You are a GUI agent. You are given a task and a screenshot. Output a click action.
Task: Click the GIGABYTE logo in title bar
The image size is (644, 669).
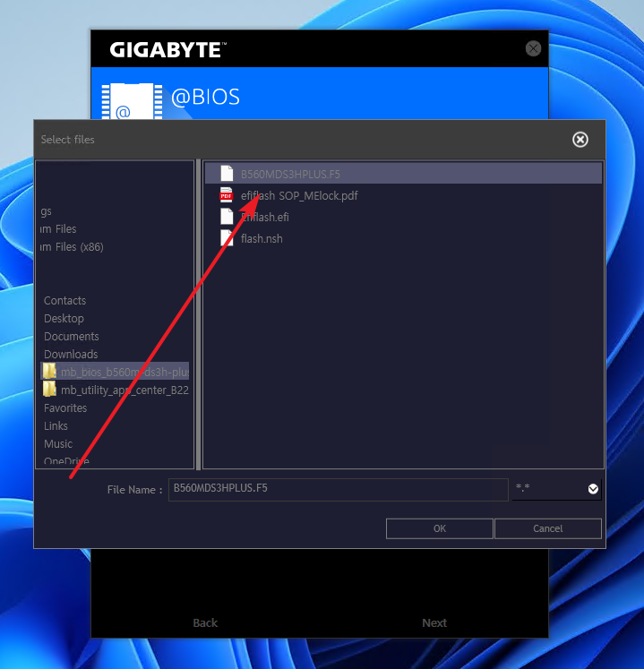167,49
